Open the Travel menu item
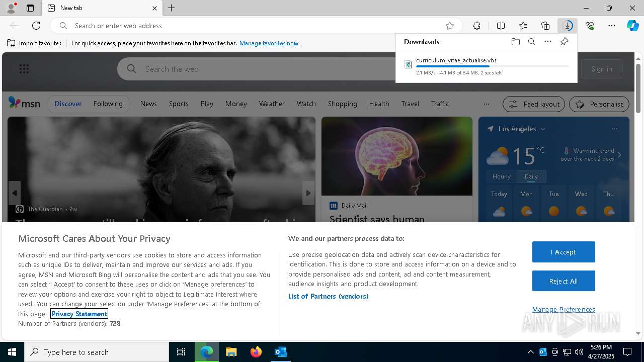The height and width of the screenshot is (362, 644). (410, 104)
